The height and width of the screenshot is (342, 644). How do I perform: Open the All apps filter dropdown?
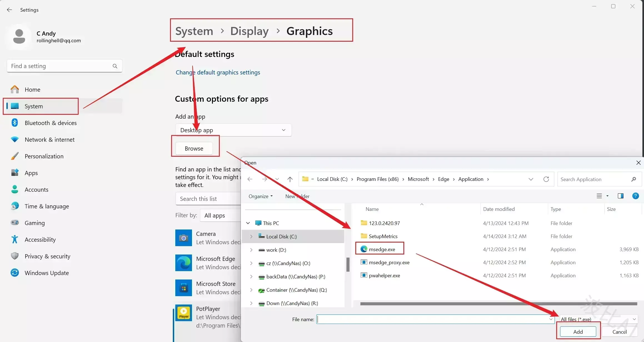coord(221,215)
